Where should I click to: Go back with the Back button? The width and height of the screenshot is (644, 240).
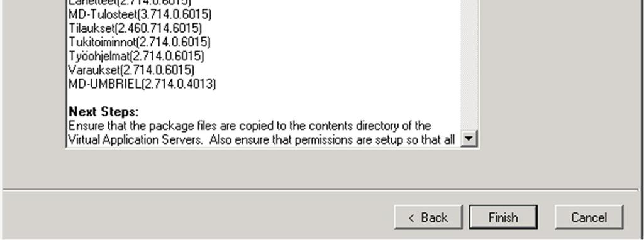pyautogui.click(x=428, y=217)
